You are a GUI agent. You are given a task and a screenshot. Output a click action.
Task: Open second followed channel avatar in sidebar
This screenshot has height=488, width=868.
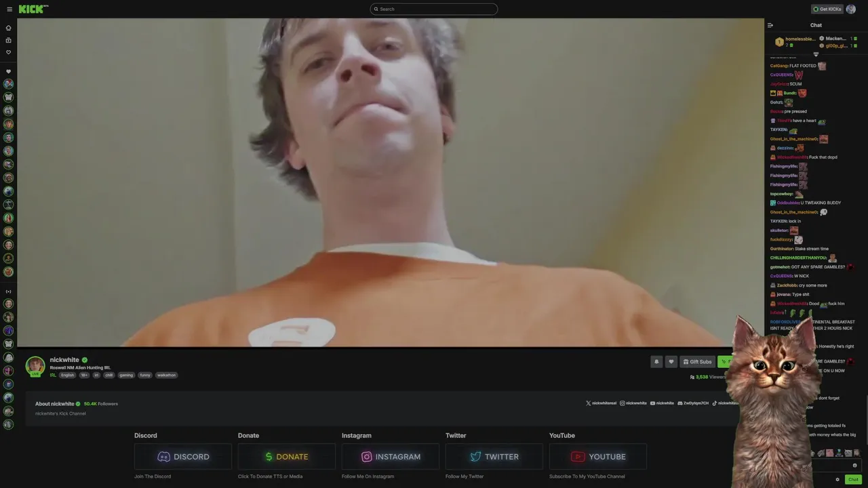[9, 98]
